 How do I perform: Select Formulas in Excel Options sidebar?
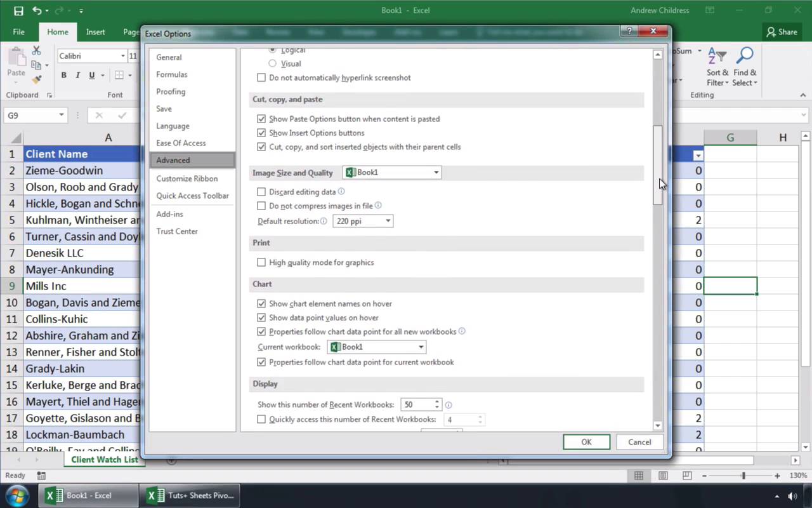[172, 74]
